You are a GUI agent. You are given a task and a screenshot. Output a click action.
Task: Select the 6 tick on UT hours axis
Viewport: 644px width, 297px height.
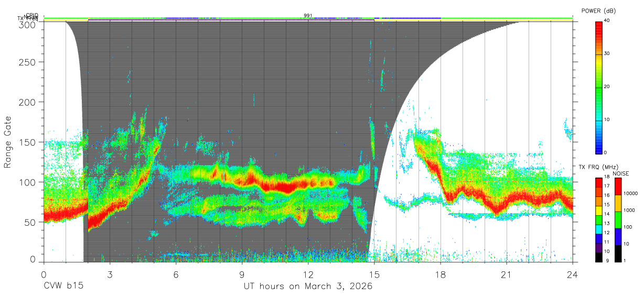click(176, 274)
